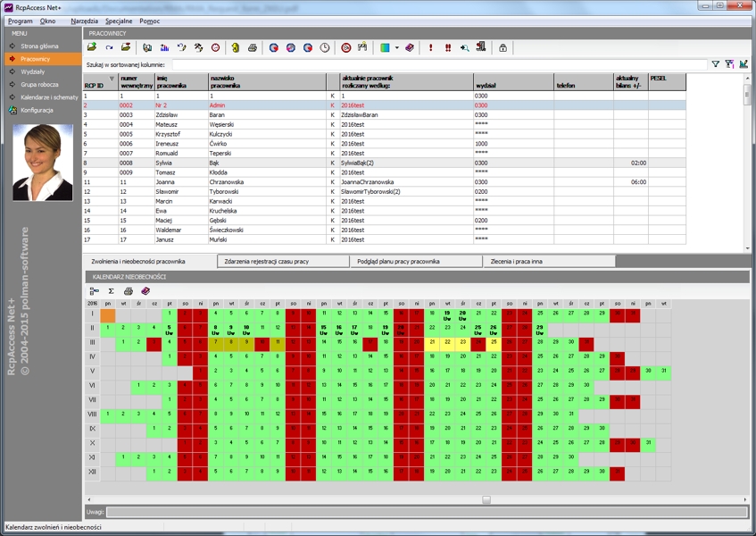Click the Szukaj w sortowanej kolumnie search field

pos(437,64)
